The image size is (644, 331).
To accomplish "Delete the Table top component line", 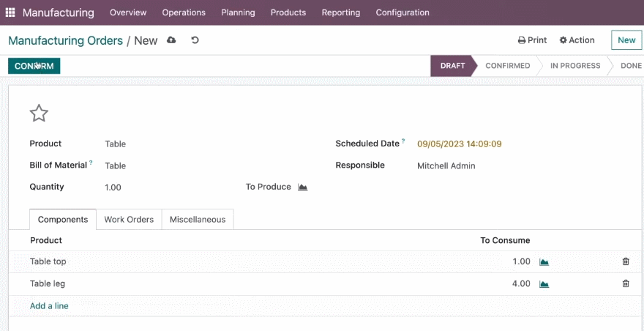I will 626,261.
